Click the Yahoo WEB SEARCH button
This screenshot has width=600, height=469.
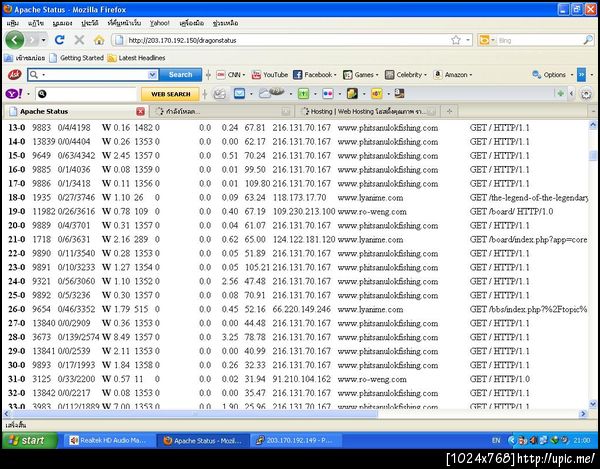(170, 94)
